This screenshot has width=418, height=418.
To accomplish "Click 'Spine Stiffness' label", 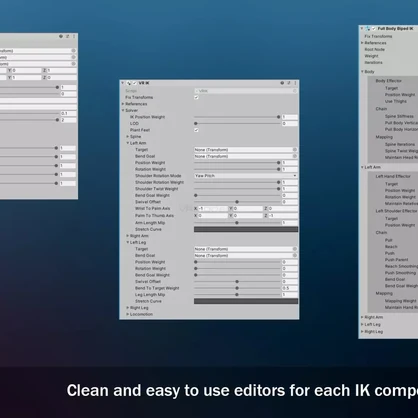I will [x=399, y=116].
